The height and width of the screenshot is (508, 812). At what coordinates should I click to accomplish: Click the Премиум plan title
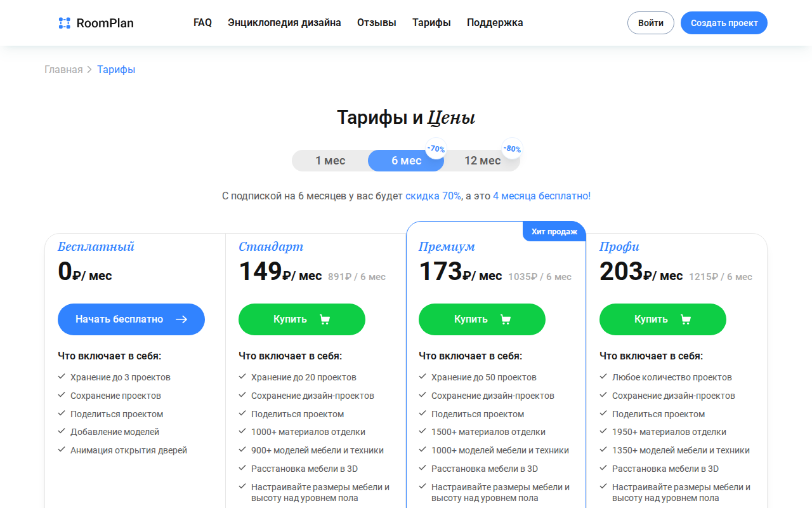[447, 247]
